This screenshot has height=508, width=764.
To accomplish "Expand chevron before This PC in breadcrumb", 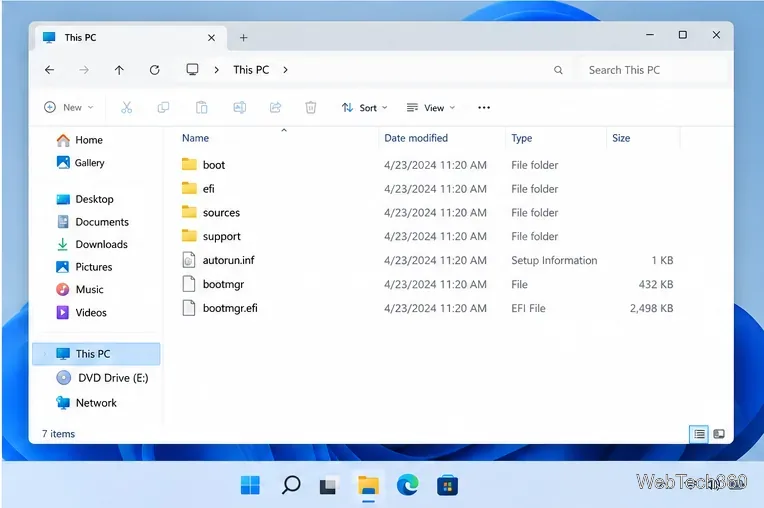I will click(216, 70).
